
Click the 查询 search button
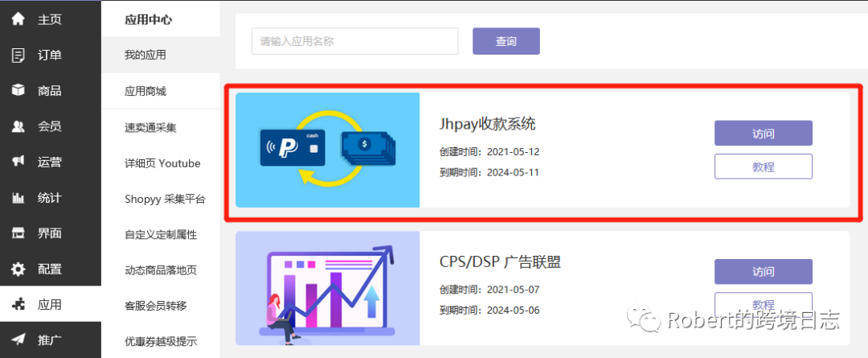pyautogui.click(x=506, y=41)
